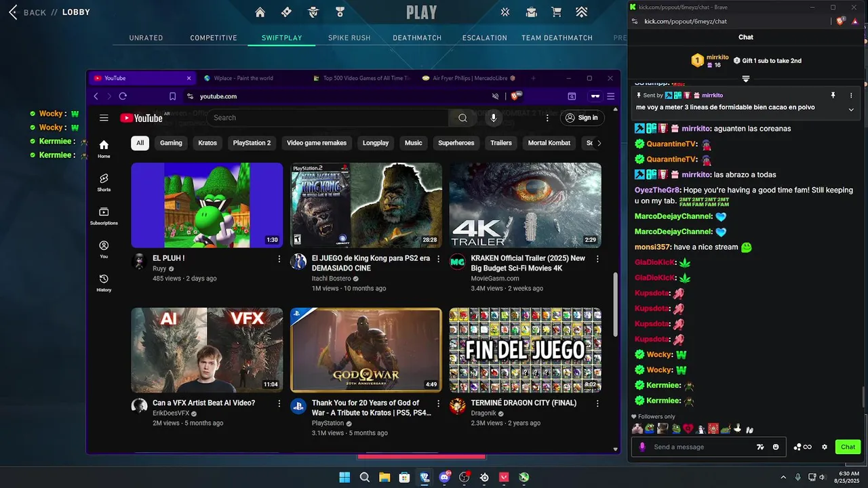Open YouTube settings three-dot menu by Sign in
The width and height of the screenshot is (868, 488).
tap(547, 118)
